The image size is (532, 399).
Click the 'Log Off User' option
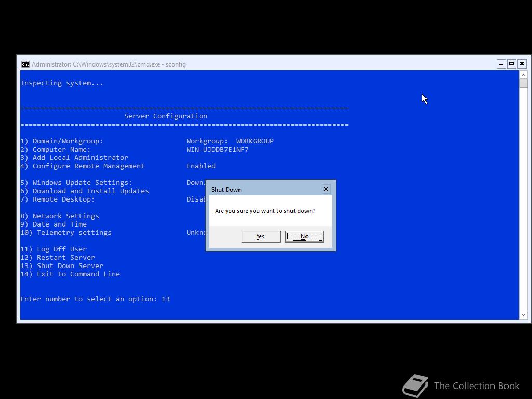54,249
